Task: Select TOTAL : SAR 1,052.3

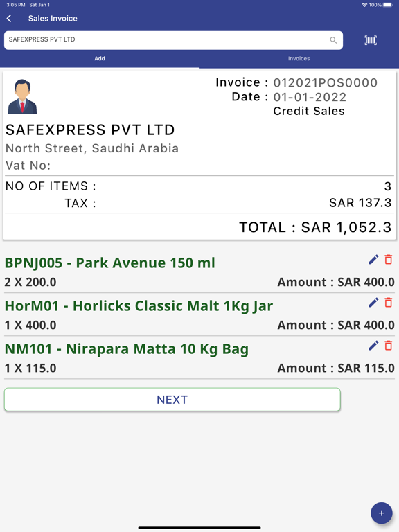Action: pos(316,227)
